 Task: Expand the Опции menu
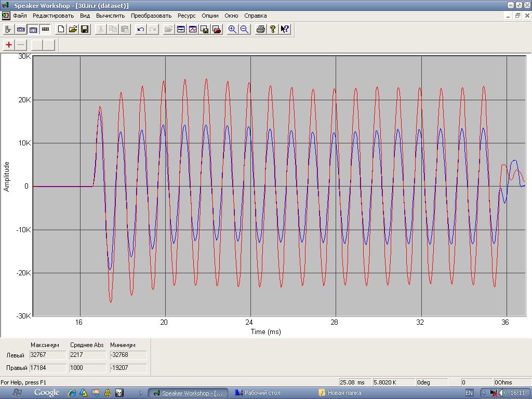point(210,16)
